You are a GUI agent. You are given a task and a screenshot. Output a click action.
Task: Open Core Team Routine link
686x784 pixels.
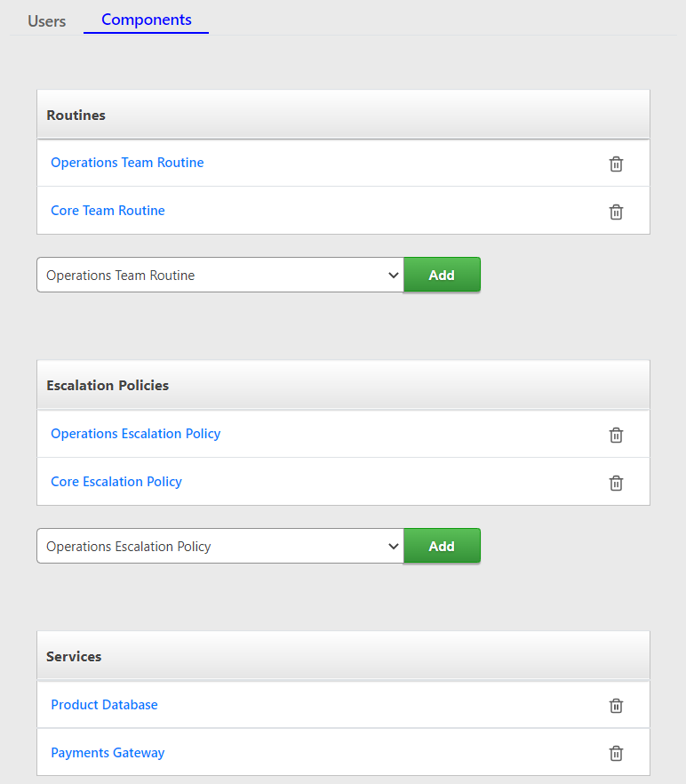pyautogui.click(x=108, y=211)
